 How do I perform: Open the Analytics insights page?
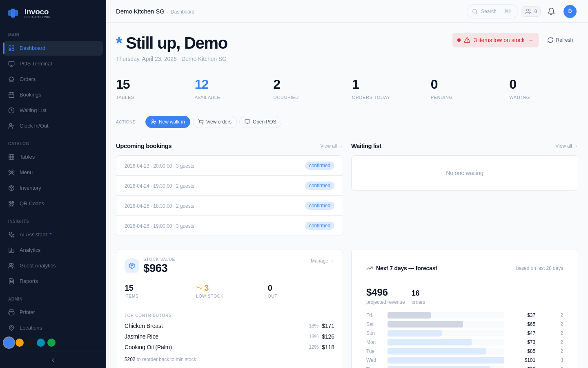click(30, 250)
